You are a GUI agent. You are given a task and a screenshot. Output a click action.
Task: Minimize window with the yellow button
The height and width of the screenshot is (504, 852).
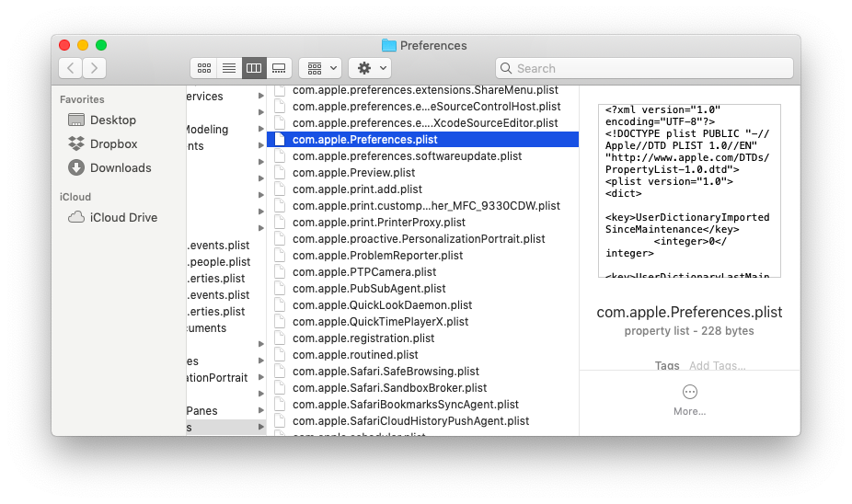(83, 45)
